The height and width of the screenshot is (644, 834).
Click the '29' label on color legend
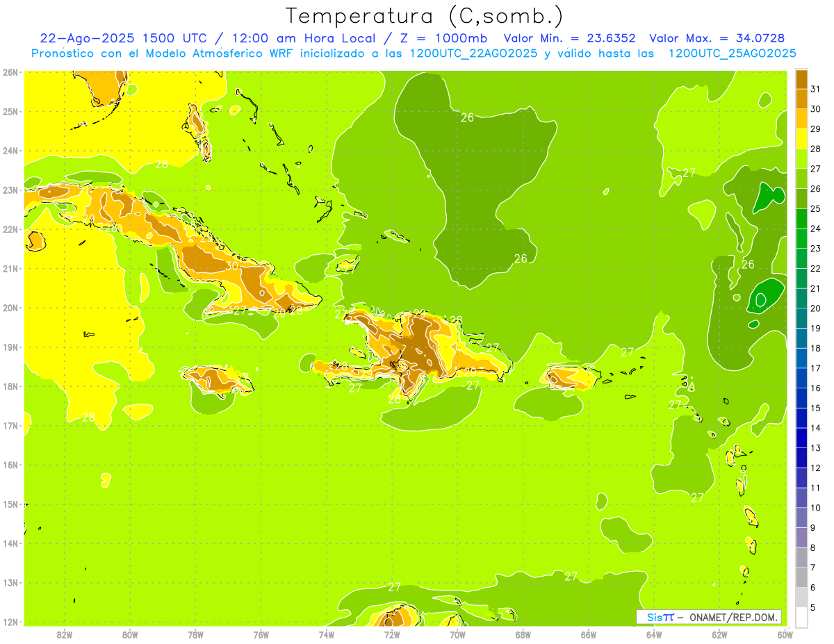(x=815, y=129)
